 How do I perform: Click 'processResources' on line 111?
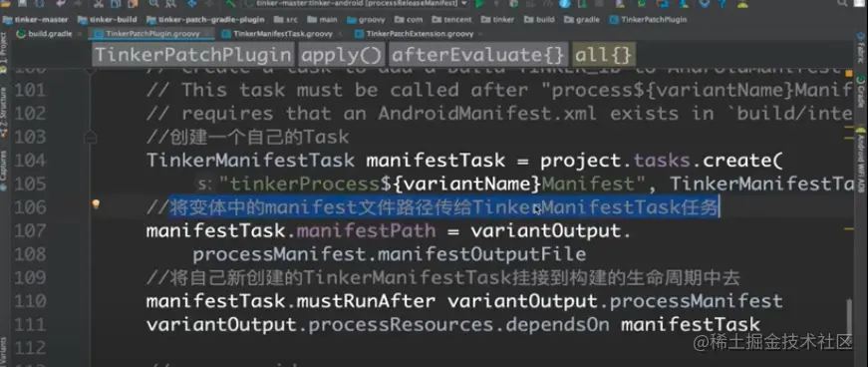[401, 324]
